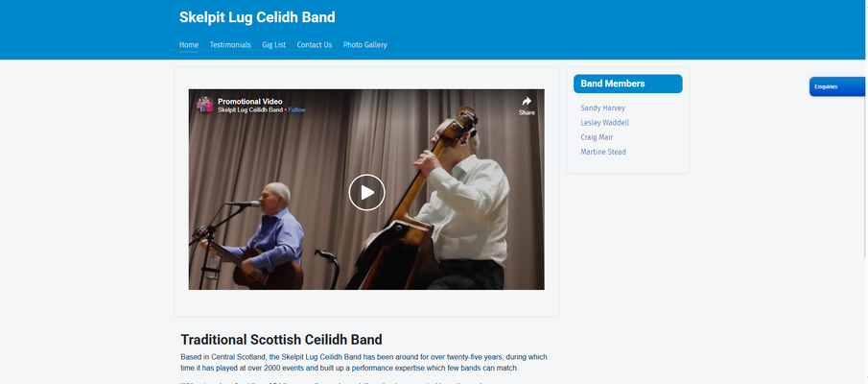Open the Promotional Video title link
This screenshot has height=384, width=868.
(250, 101)
